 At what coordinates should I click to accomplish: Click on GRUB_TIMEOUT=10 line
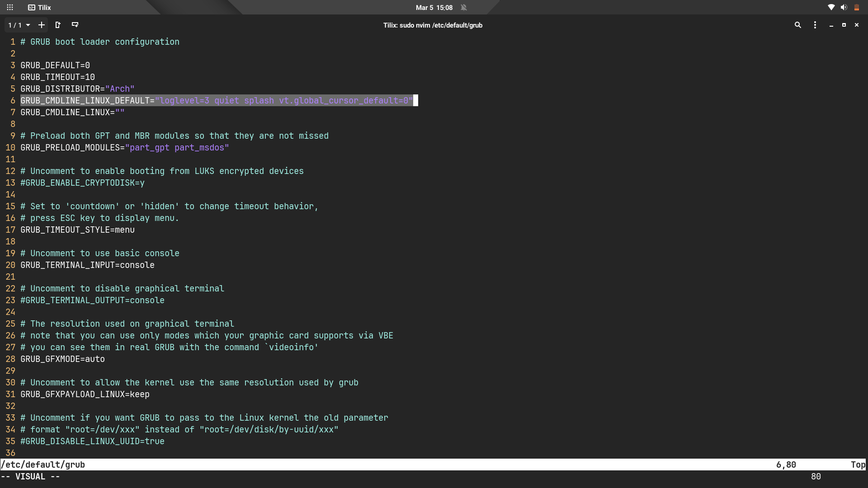(x=57, y=77)
